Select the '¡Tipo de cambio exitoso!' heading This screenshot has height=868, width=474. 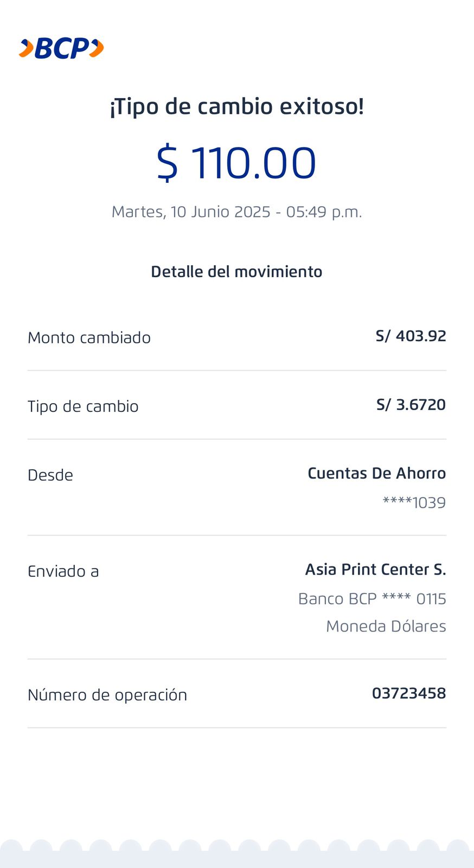pos(237,106)
